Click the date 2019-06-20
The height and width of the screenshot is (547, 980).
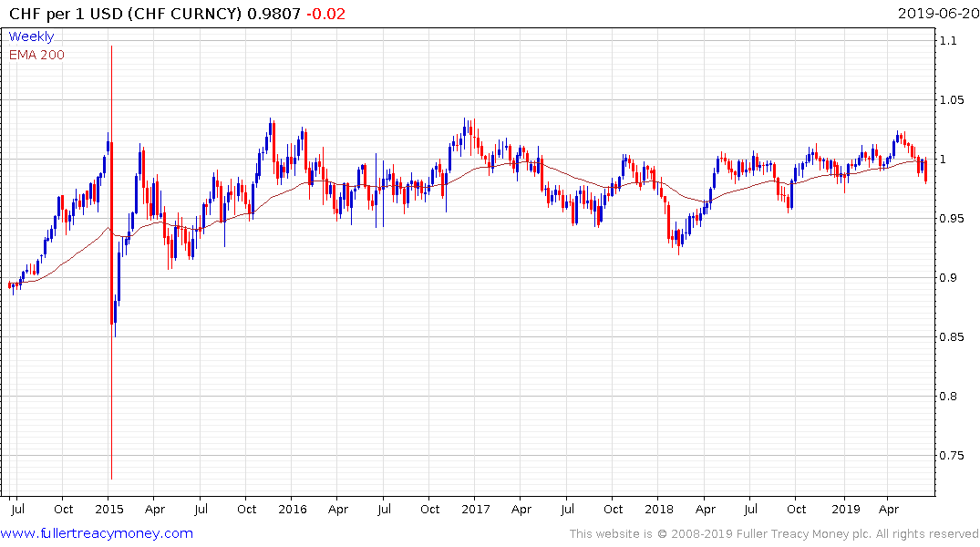point(938,14)
